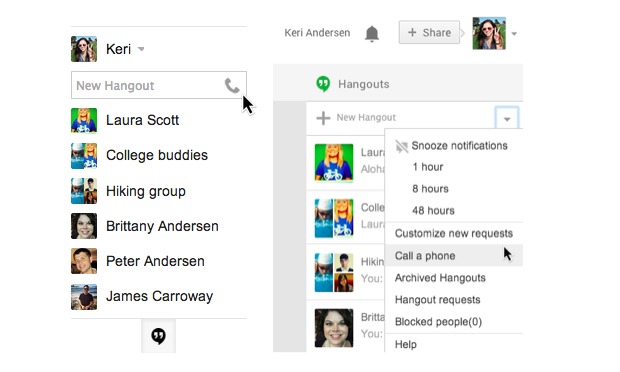
Task: Click the notifications bell icon
Action: coord(372,34)
